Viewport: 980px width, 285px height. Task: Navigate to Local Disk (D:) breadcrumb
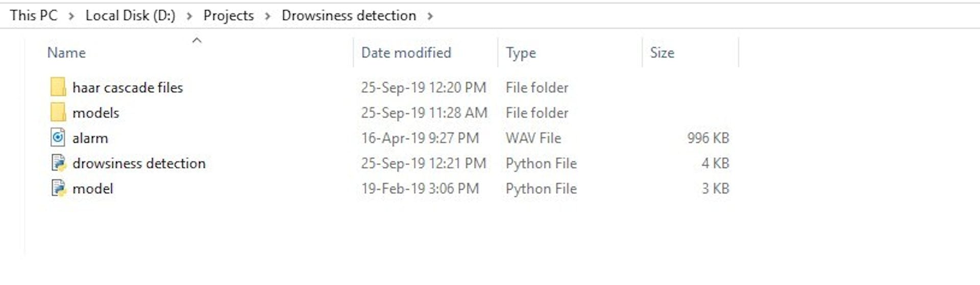pyautogui.click(x=130, y=15)
